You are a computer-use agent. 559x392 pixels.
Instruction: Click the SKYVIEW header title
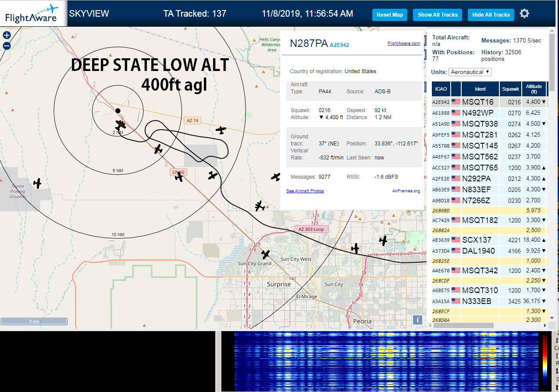click(x=89, y=14)
